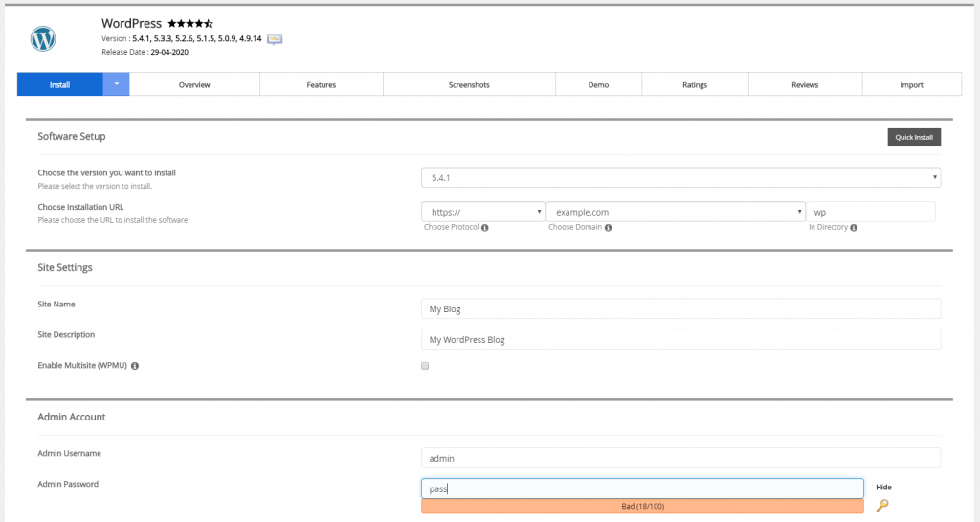This screenshot has height=522, width=980.
Task: Click the WordPress logo icon
Action: [43, 38]
